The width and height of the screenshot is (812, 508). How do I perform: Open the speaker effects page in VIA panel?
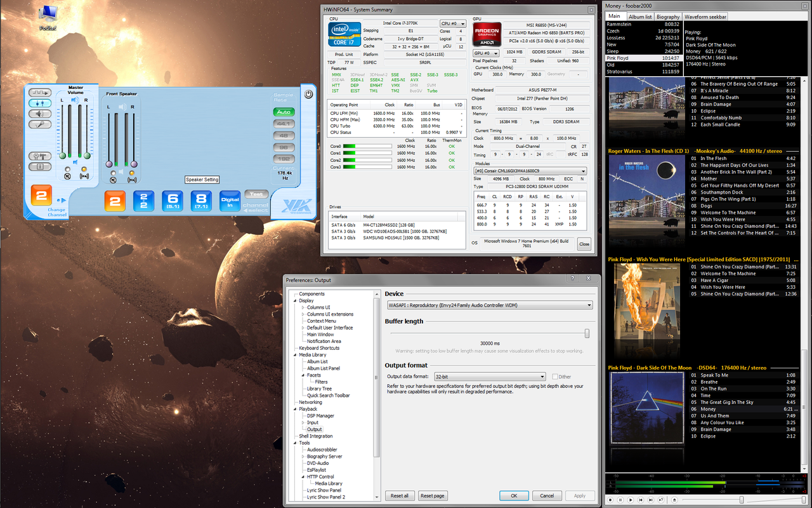(40, 114)
